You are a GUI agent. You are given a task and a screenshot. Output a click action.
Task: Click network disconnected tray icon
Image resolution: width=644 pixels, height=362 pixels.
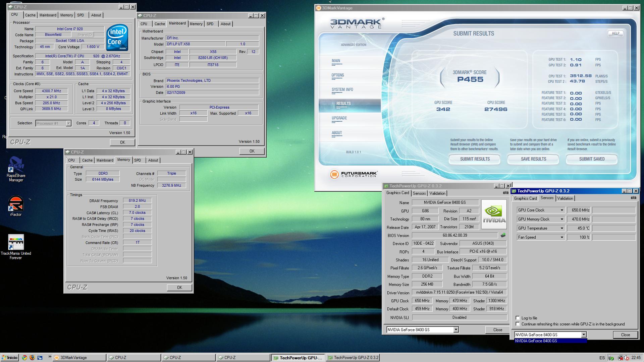pyautogui.click(x=621, y=358)
